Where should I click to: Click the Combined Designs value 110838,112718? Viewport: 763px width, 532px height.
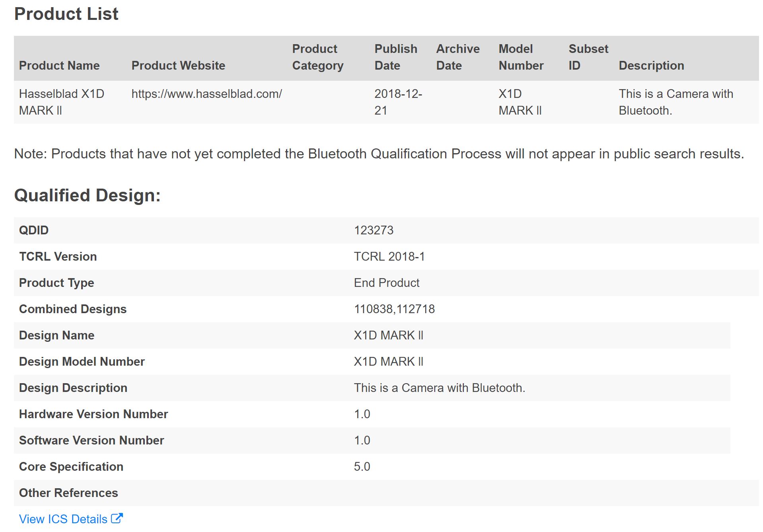[x=394, y=309]
